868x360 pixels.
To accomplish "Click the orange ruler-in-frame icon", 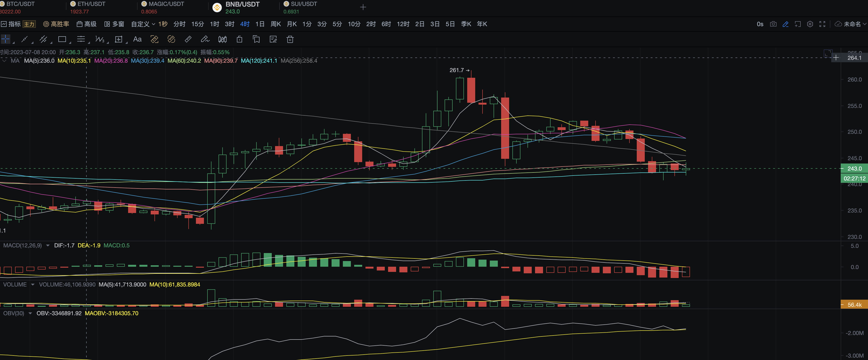I will click(154, 39).
